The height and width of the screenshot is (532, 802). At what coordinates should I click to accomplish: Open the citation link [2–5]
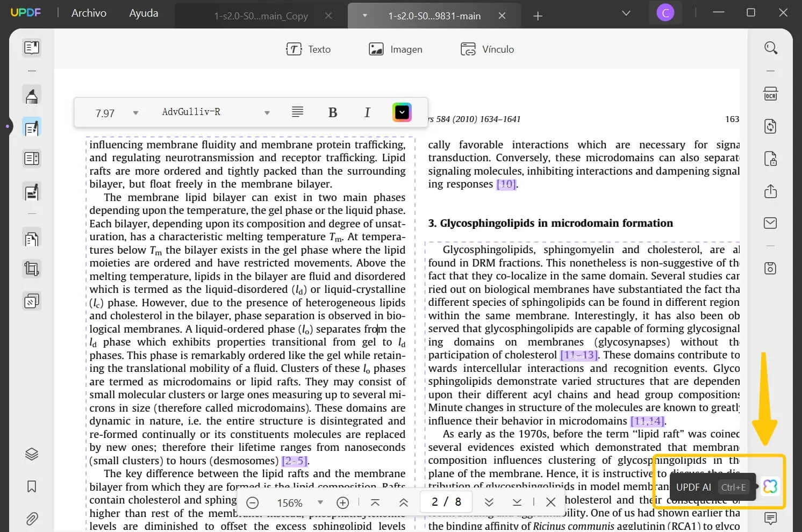295,461
